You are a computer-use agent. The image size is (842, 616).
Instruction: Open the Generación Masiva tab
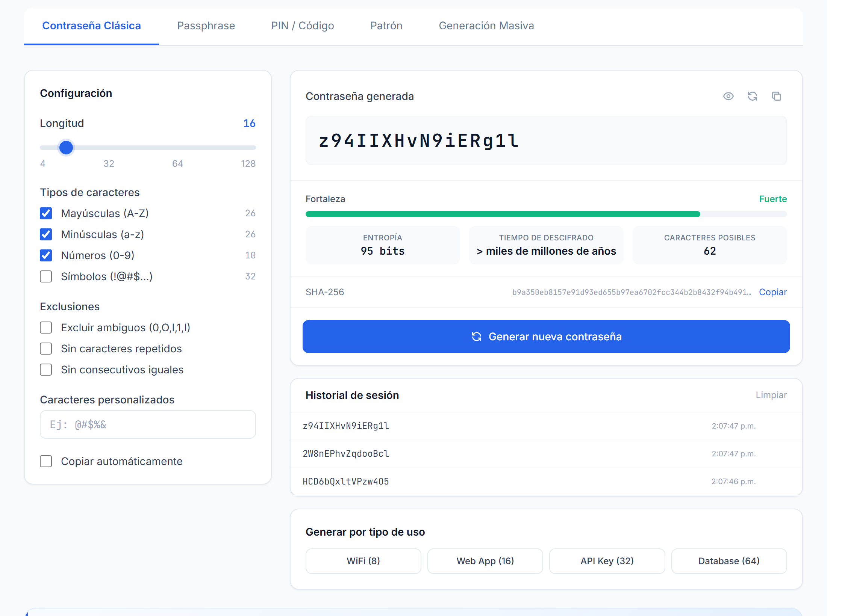pyautogui.click(x=486, y=26)
